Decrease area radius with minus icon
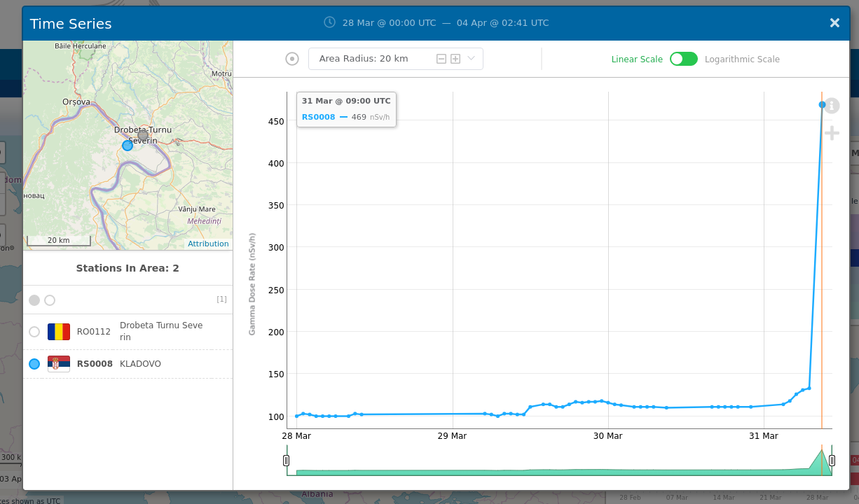 pos(441,59)
